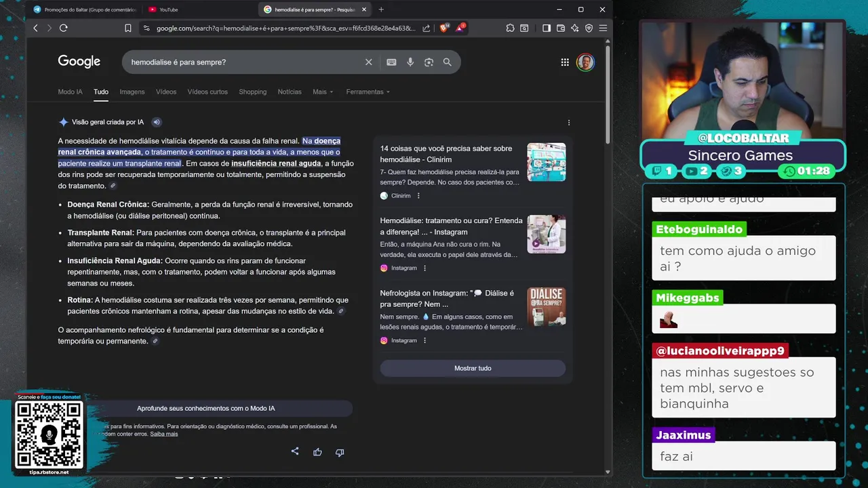The image size is (868, 488).
Task: Open the Google apps grid
Action: (565, 62)
